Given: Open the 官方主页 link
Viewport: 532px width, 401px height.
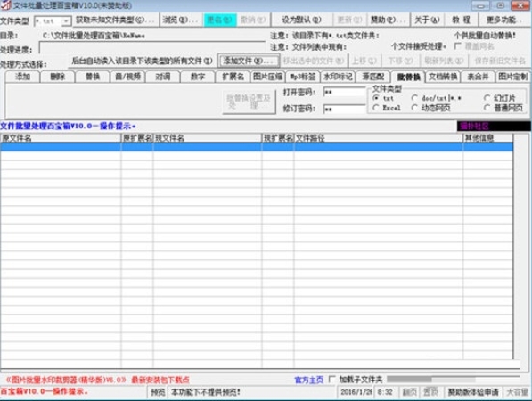Looking at the screenshot, I should (x=308, y=380).
